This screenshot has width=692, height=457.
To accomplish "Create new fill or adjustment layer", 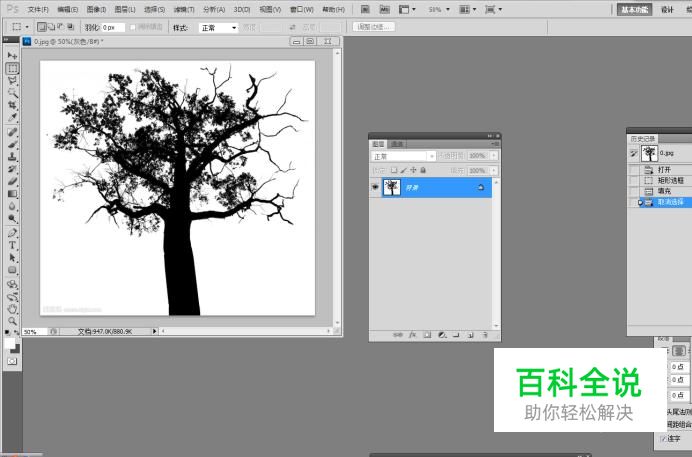I will coord(442,335).
